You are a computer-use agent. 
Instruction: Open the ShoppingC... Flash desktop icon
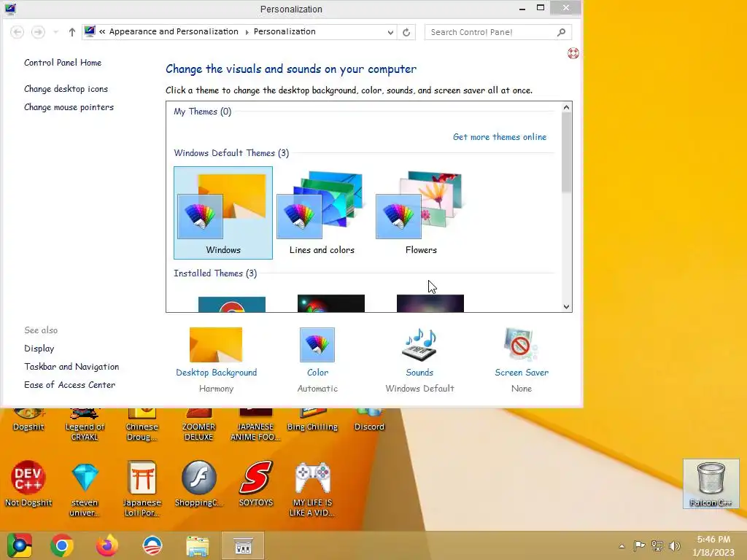coord(198,483)
